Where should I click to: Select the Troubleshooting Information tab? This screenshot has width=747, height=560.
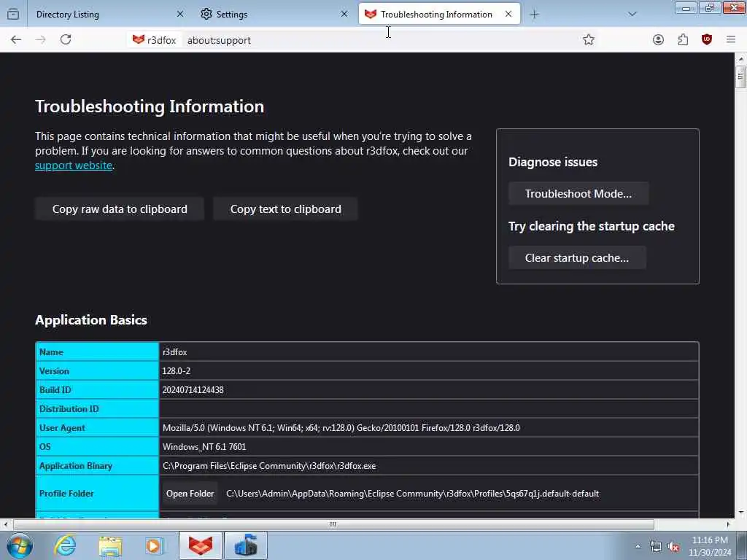[439, 15]
